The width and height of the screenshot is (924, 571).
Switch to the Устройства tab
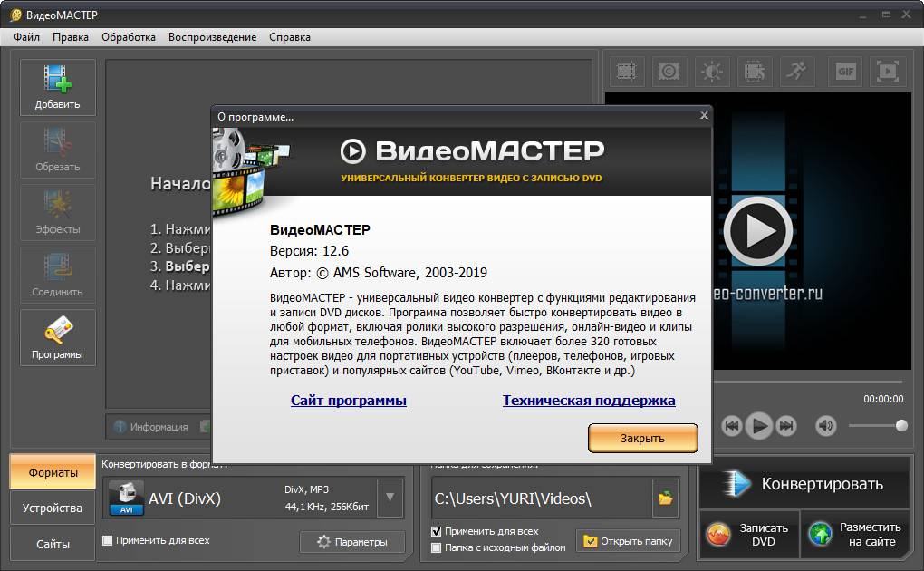coord(53,508)
